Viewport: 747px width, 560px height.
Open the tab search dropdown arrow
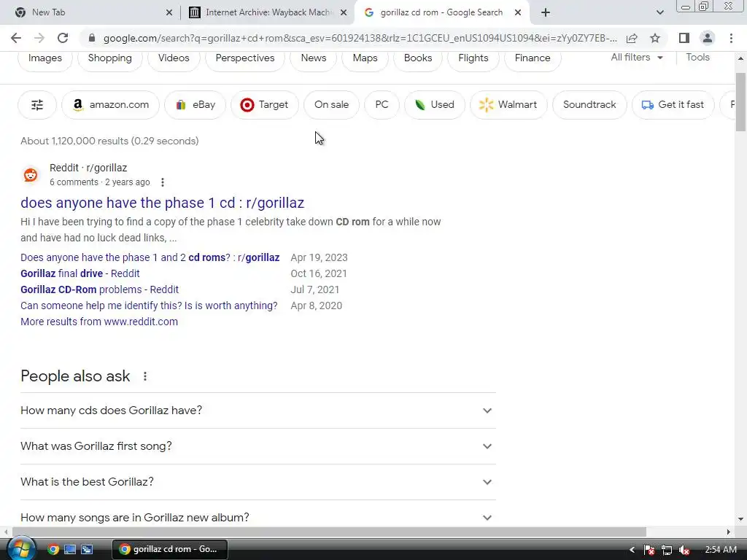coord(659,12)
